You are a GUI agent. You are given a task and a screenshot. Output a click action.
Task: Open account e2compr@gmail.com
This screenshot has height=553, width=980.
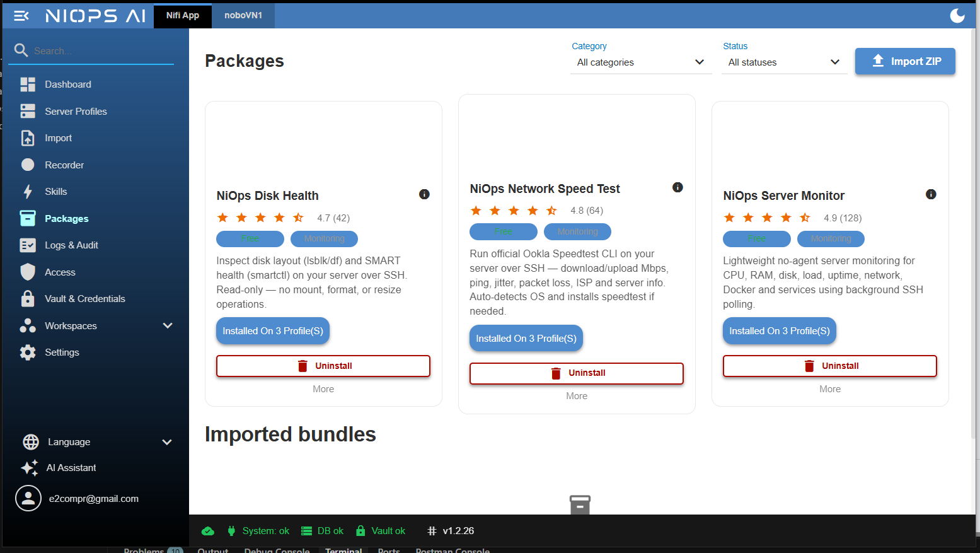(94, 499)
